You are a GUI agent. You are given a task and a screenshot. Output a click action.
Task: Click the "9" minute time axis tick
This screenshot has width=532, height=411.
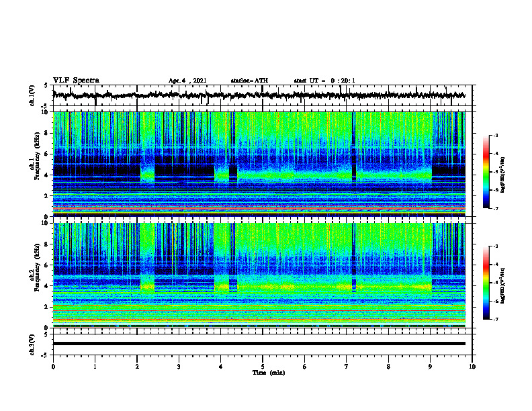pos(430,367)
